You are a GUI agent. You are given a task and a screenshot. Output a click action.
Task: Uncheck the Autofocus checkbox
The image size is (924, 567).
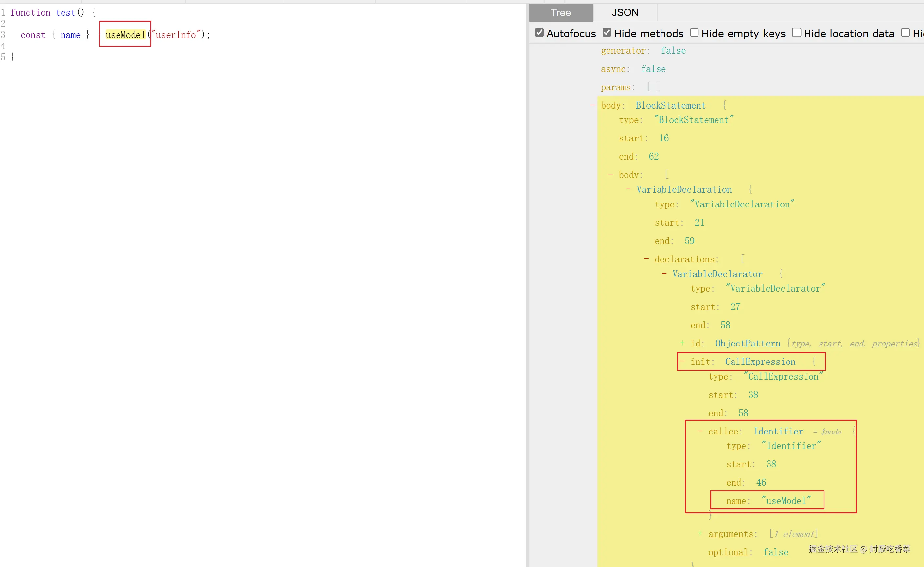pyautogui.click(x=539, y=33)
